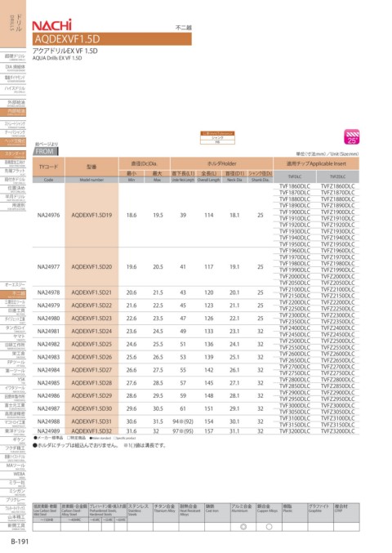Open the ミシガン maker tab

[x=13, y=492]
